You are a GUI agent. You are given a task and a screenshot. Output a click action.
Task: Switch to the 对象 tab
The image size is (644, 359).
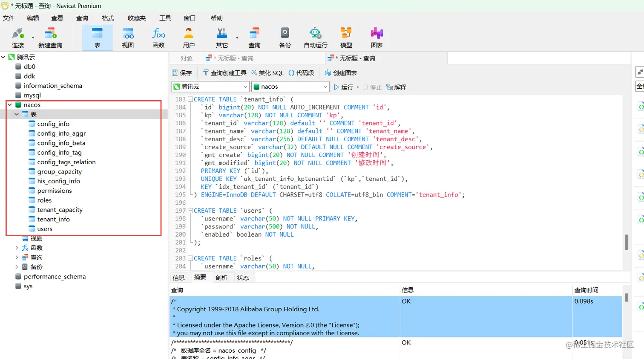click(x=187, y=58)
